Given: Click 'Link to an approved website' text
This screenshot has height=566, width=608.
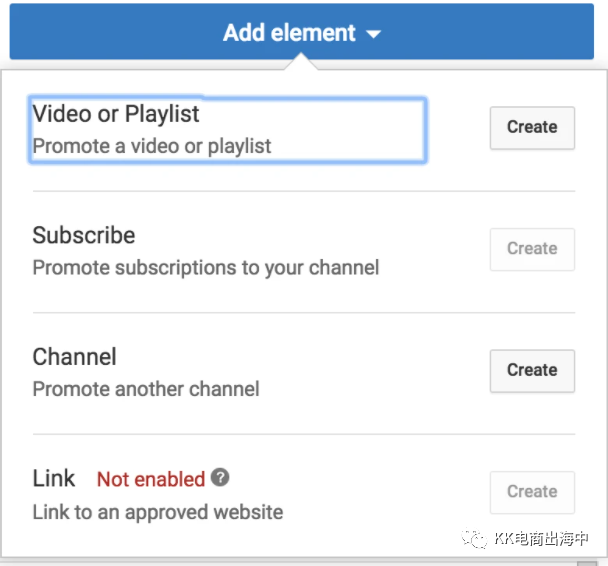Looking at the screenshot, I should click(158, 512).
